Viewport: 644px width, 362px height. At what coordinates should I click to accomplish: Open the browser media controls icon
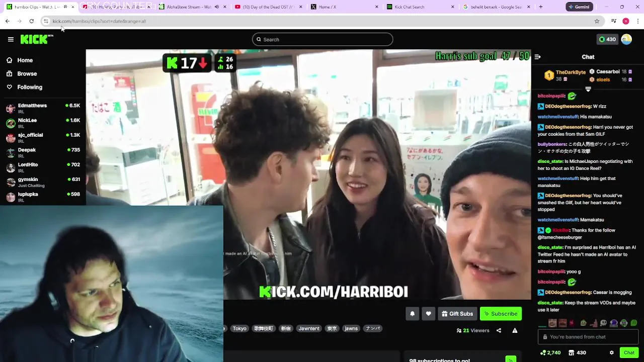coord(614,21)
